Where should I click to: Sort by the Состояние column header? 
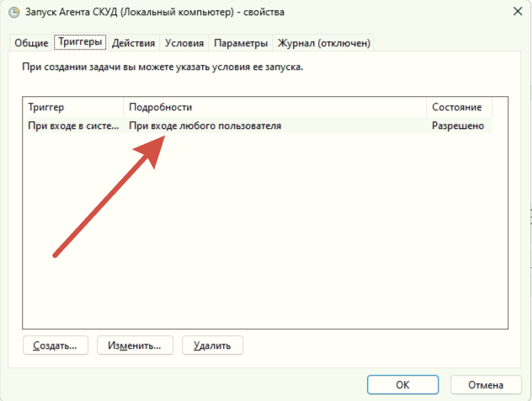click(459, 107)
